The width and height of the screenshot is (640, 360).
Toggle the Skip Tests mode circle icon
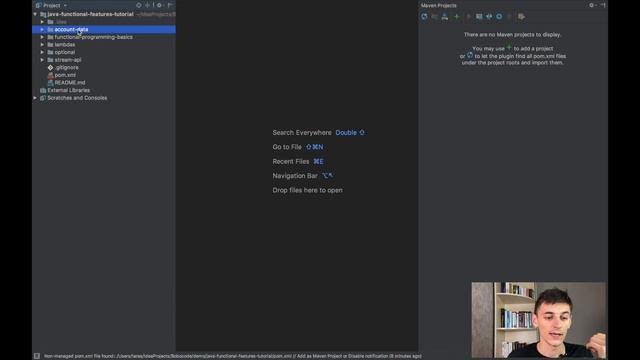pyautogui.click(x=499, y=16)
